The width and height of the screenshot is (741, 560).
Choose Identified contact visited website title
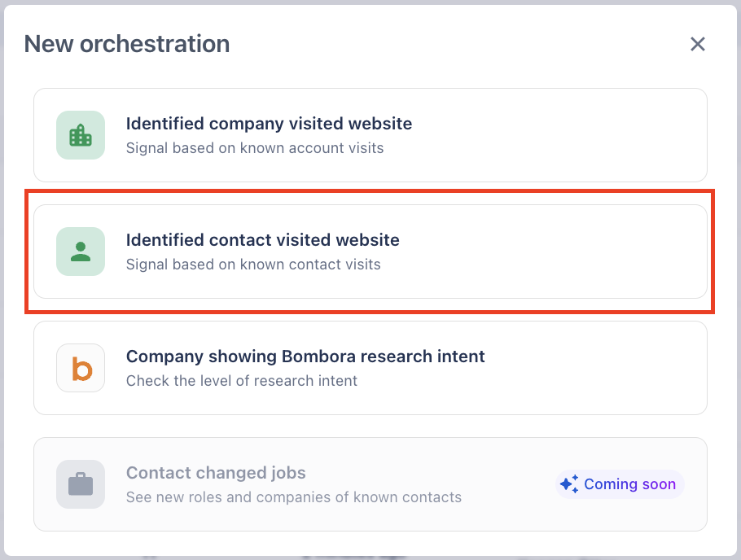(262, 240)
